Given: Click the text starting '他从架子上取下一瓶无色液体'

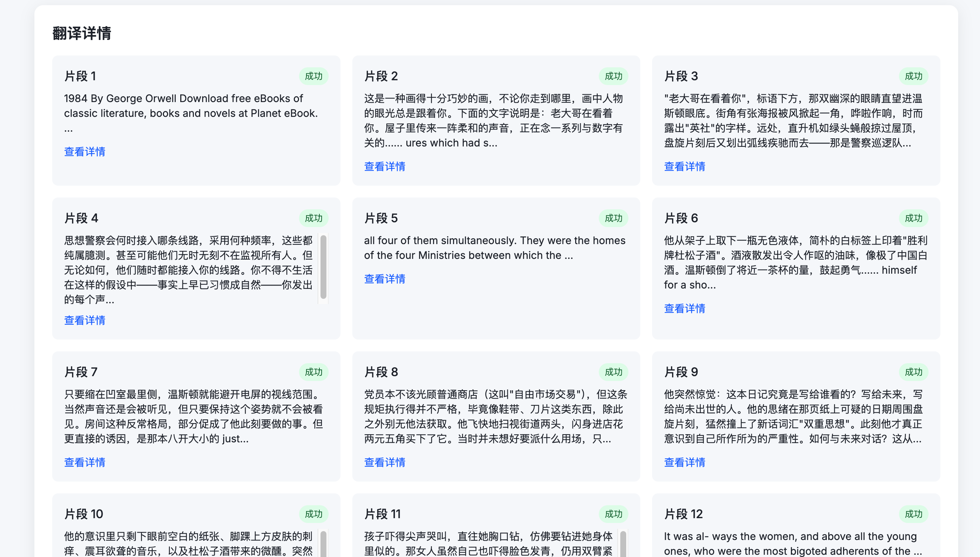Looking at the screenshot, I should (795, 263).
